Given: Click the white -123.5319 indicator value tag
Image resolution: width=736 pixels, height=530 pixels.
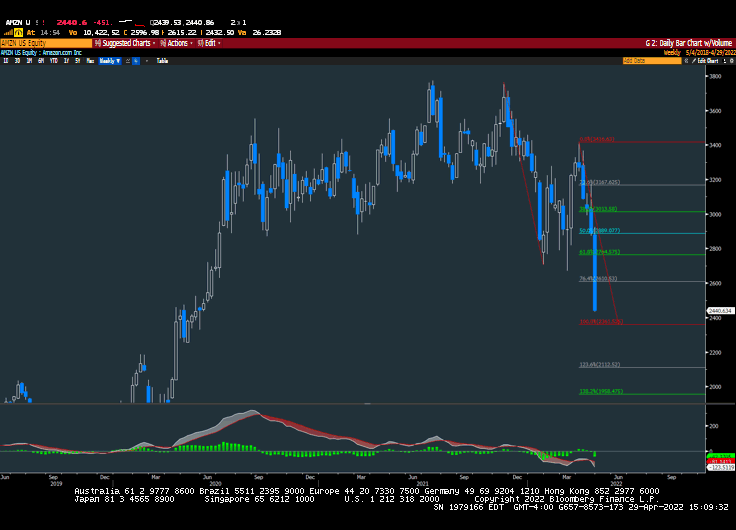Looking at the screenshot, I should point(721,468).
